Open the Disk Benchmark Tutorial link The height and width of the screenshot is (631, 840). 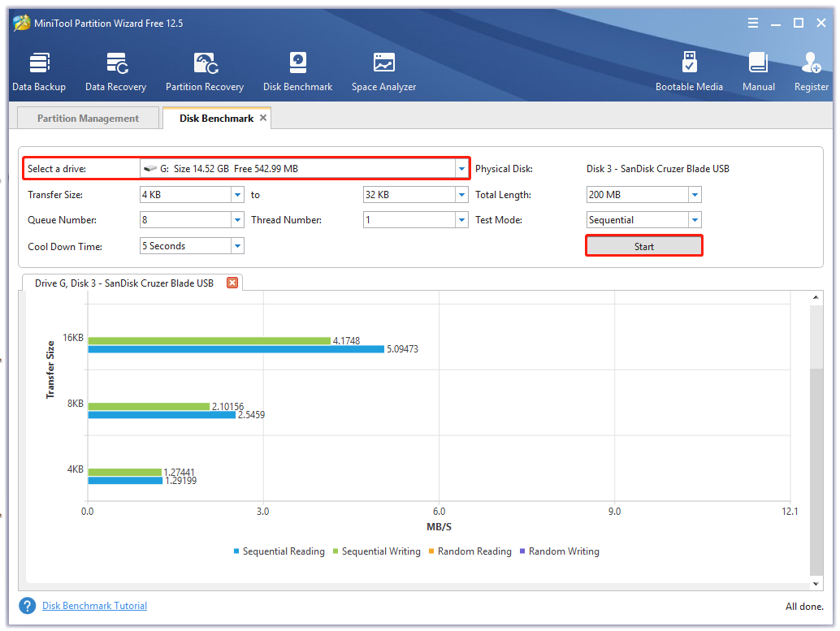coord(95,606)
